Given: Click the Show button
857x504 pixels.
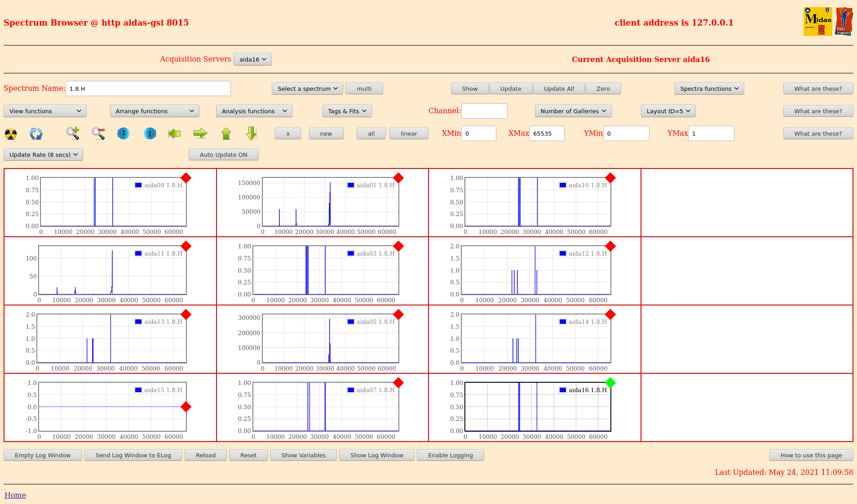Looking at the screenshot, I should pos(470,88).
